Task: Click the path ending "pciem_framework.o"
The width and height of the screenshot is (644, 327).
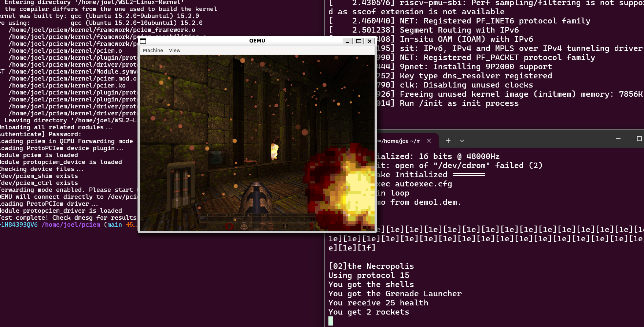Action: [x=102, y=30]
